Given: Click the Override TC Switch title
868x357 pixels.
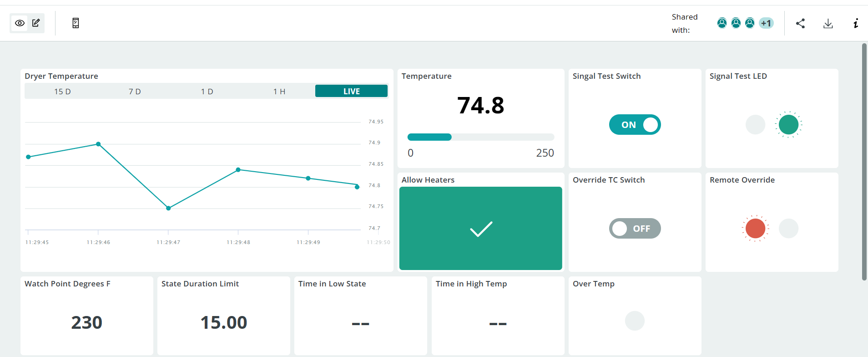Looking at the screenshot, I should pos(609,180).
